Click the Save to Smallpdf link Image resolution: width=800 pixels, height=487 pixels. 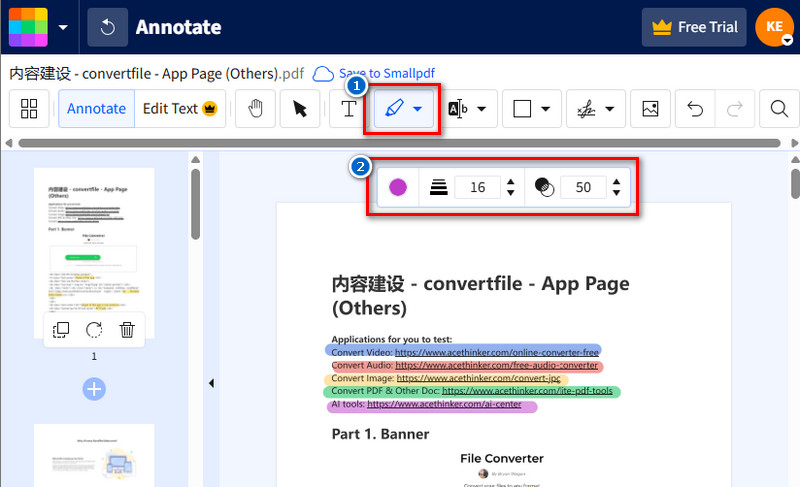[x=387, y=73]
